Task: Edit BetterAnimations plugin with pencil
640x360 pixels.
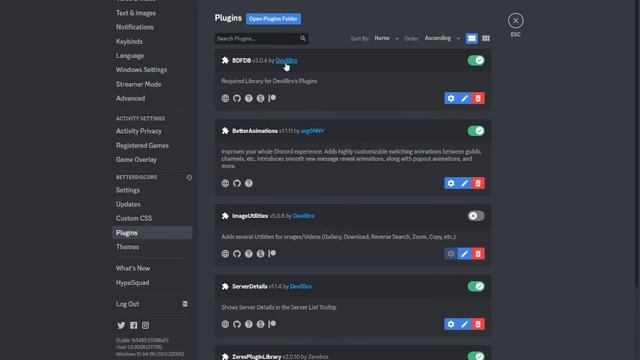Action: click(464, 183)
